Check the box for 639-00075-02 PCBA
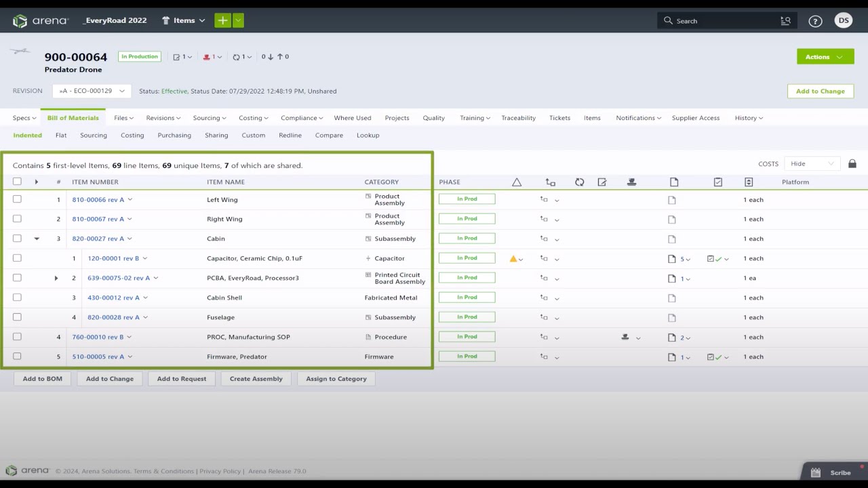This screenshot has width=868, height=488. pos(17,277)
